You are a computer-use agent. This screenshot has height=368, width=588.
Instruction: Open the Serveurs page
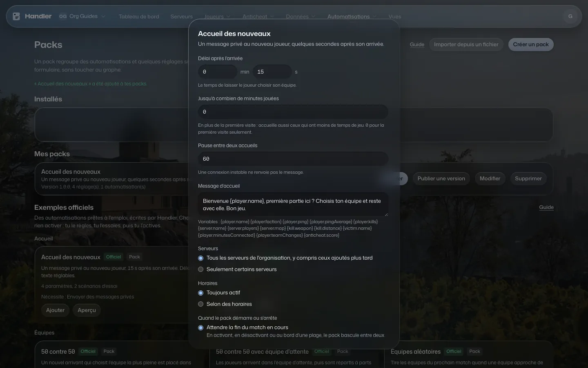pyautogui.click(x=182, y=16)
